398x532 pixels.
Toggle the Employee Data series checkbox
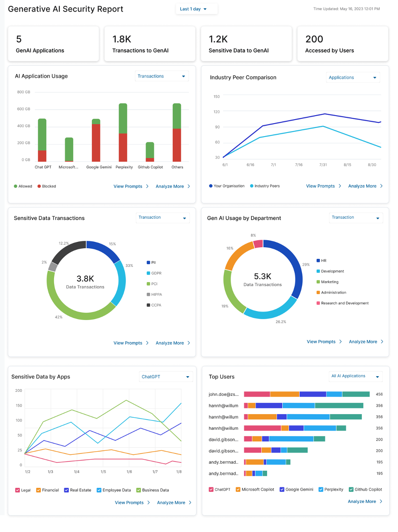[99, 490]
